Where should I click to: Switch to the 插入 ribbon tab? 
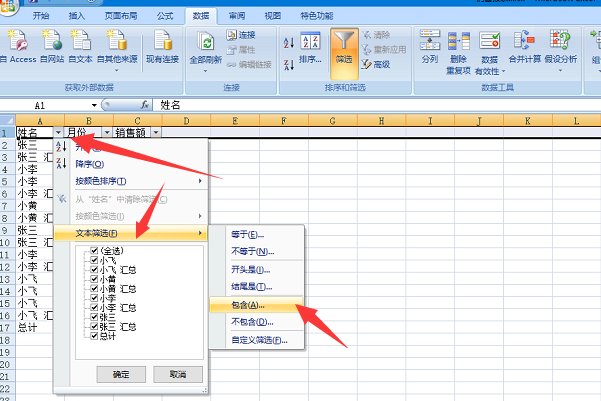point(76,16)
